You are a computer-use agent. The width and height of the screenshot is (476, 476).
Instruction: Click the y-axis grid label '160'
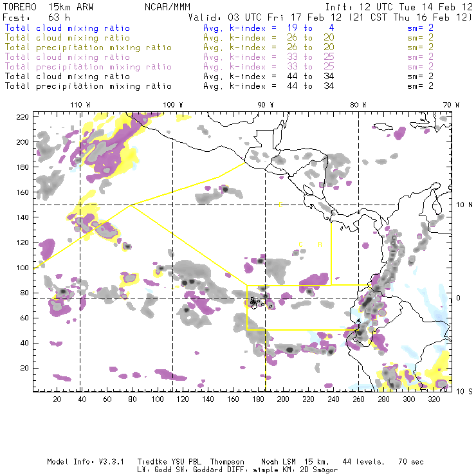click(x=22, y=192)
